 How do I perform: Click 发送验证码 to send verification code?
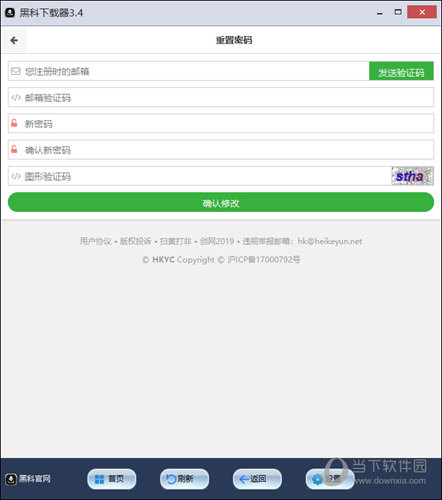coord(401,71)
